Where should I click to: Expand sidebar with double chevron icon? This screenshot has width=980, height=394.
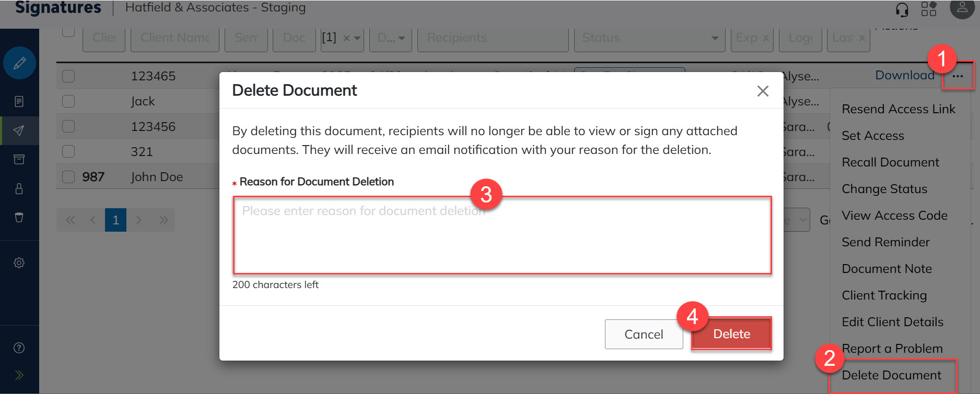tap(19, 375)
